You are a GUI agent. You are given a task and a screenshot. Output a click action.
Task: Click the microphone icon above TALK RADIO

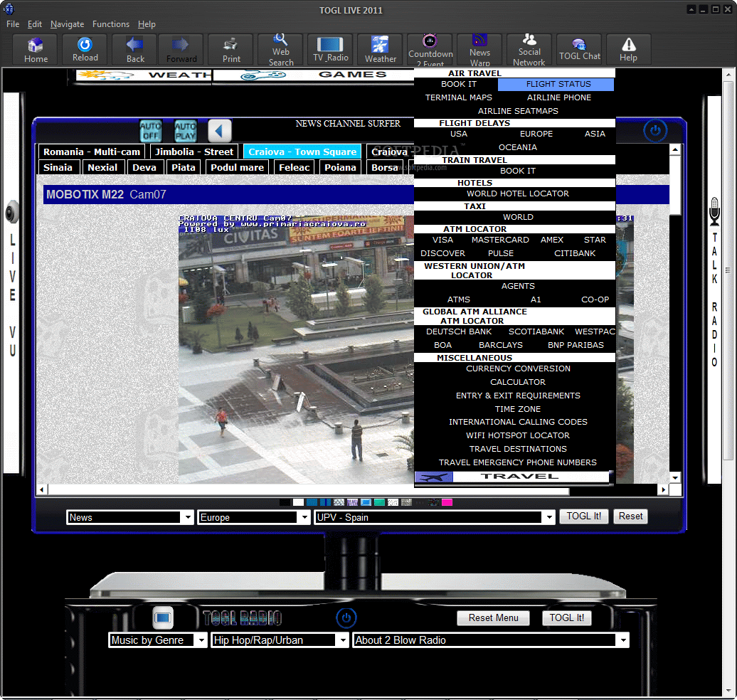click(714, 211)
